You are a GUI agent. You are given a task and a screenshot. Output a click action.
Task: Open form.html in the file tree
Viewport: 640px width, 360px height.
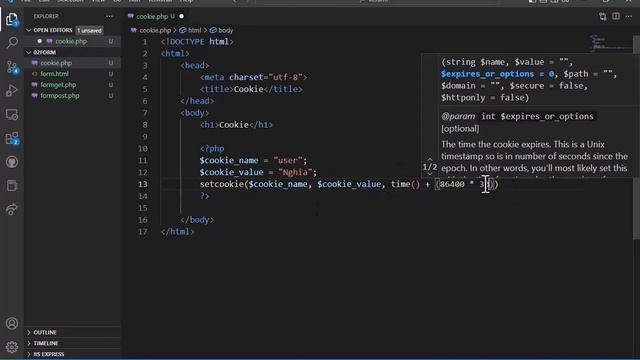pos(54,74)
